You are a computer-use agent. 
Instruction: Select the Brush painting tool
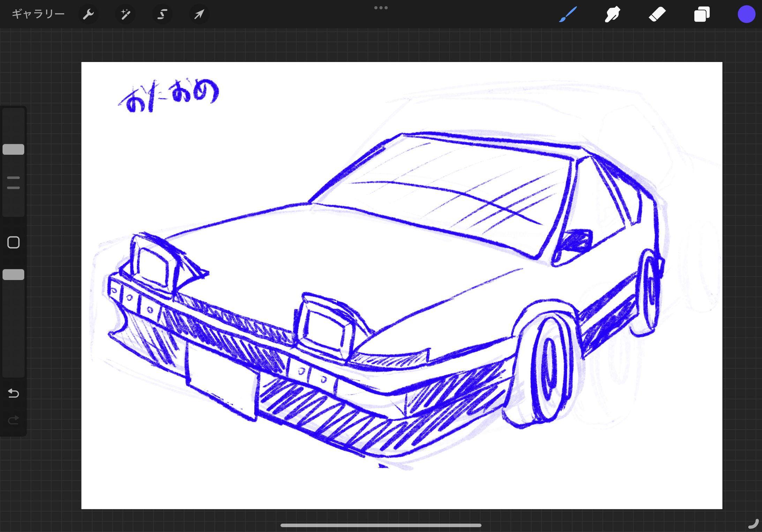[568, 14]
